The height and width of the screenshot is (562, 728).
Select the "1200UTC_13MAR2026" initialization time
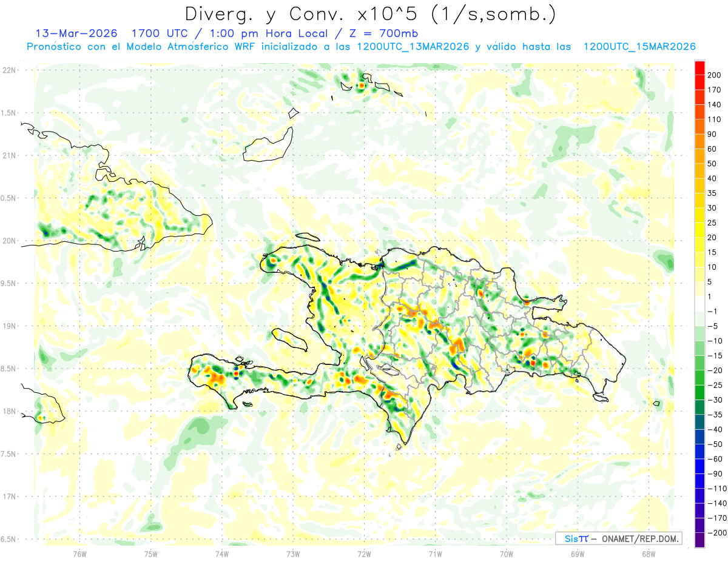[x=413, y=47]
